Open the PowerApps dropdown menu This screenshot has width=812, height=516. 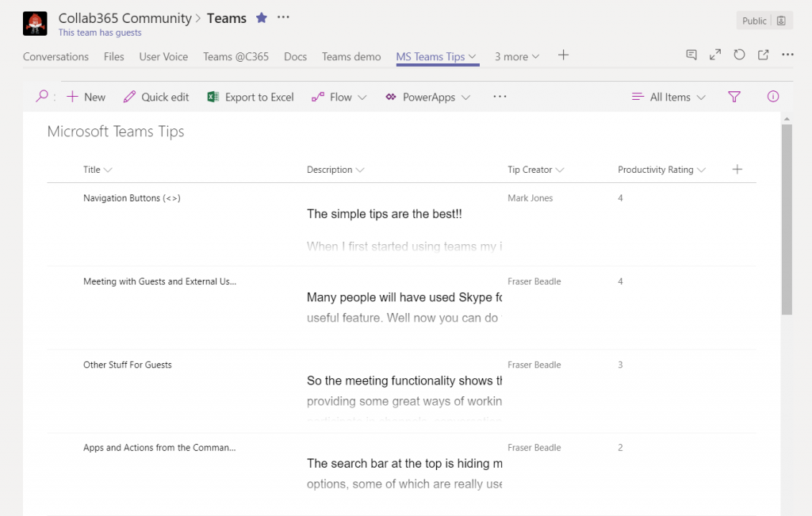427,97
